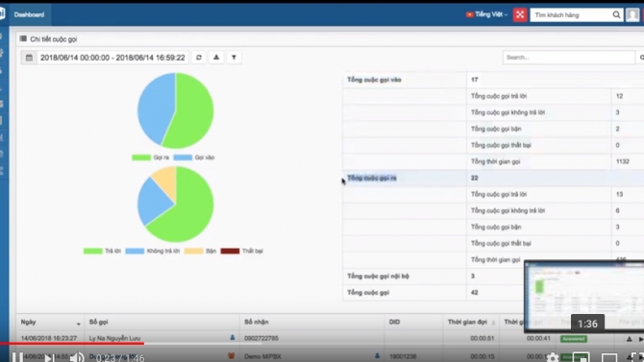Viewport: 644px width, 362px height.
Task: Switch the video to theater mode
Action: [x=608, y=357]
